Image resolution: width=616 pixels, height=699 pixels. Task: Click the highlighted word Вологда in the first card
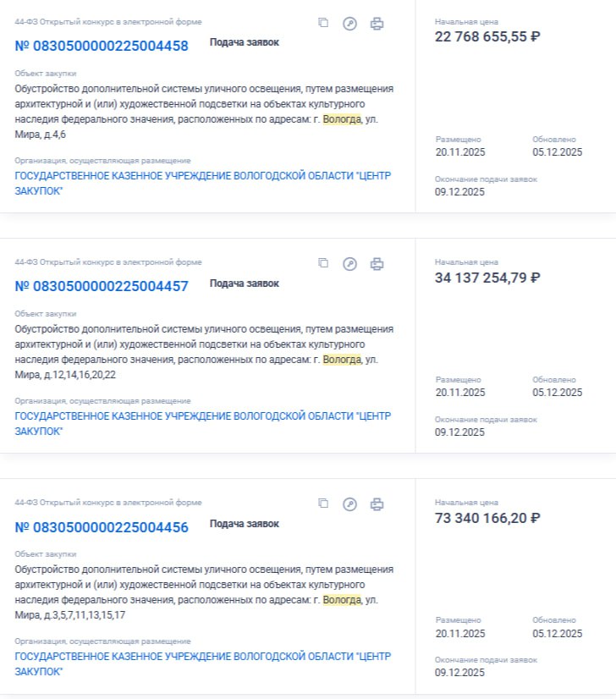[x=340, y=118]
